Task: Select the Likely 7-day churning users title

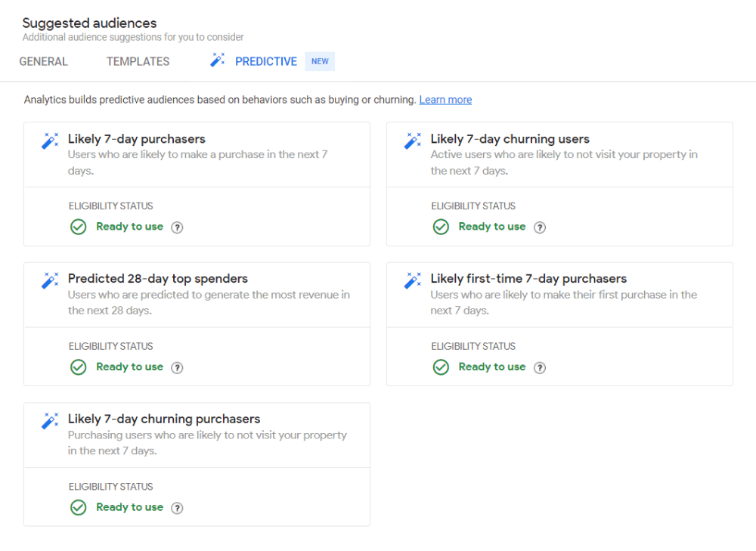Action: pyautogui.click(x=510, y=139)
